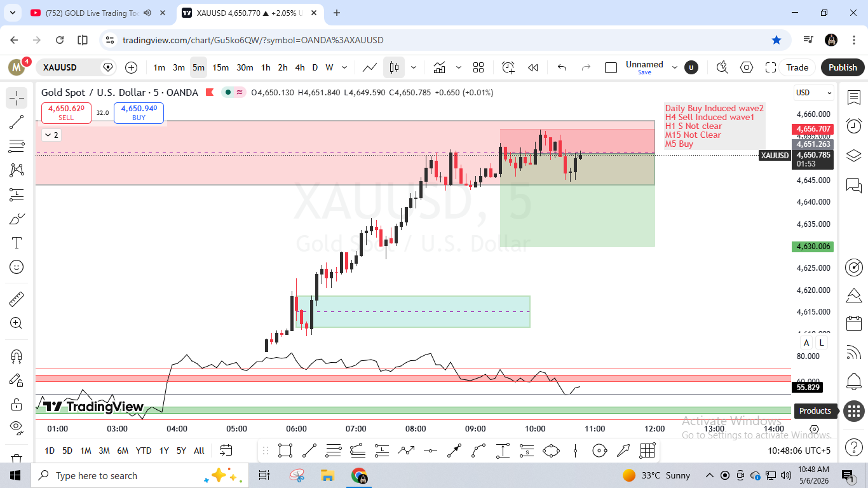This screenshot has width=868, height=488.
Task: Open the chats panel
Action: click(853, 185)
